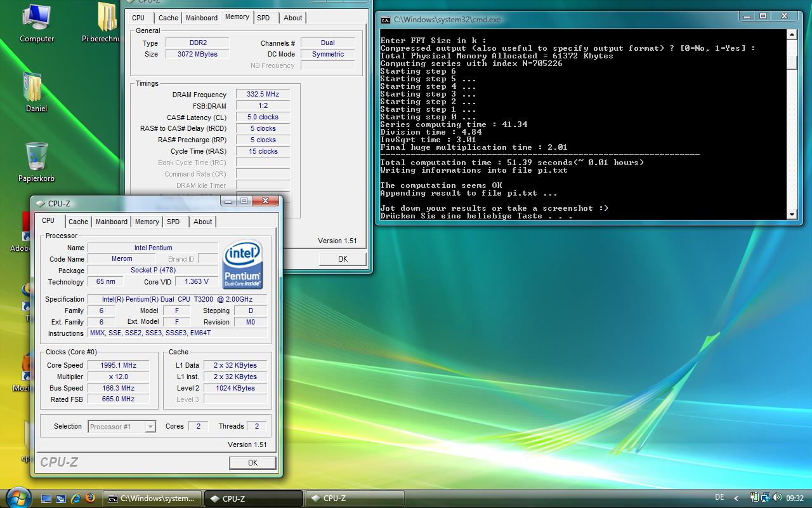Switch to Mainboard tab in front CPU-Z

pyautogui.click(x=112, y=222)
